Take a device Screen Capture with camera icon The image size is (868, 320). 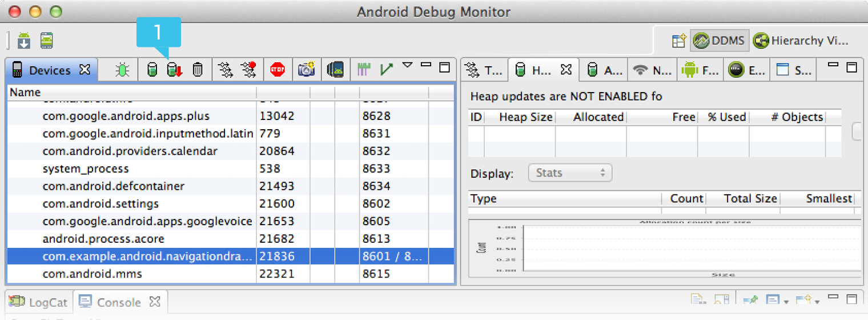[306, 70]
